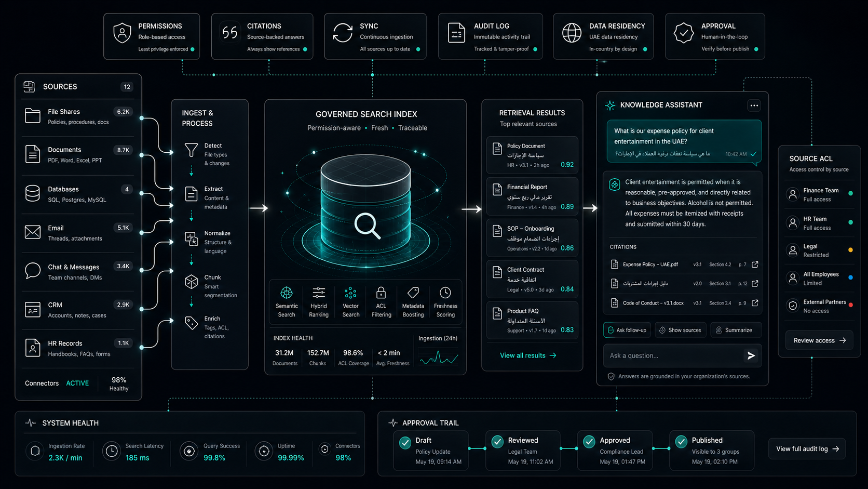Image resolution: width=868 pixels, height=489 pixels.
Task: Click the send arrow in the question box
Action: [x=751, y=355]
